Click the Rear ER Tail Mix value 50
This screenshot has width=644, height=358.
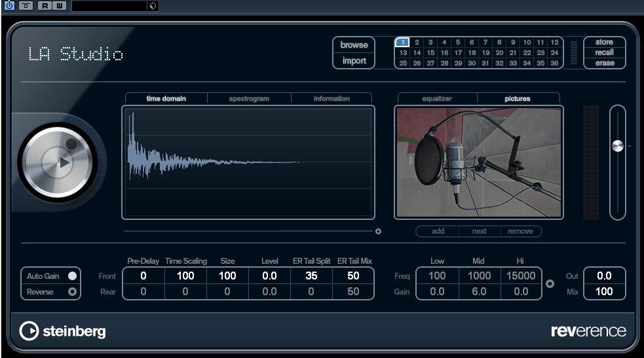click(353, 291)
